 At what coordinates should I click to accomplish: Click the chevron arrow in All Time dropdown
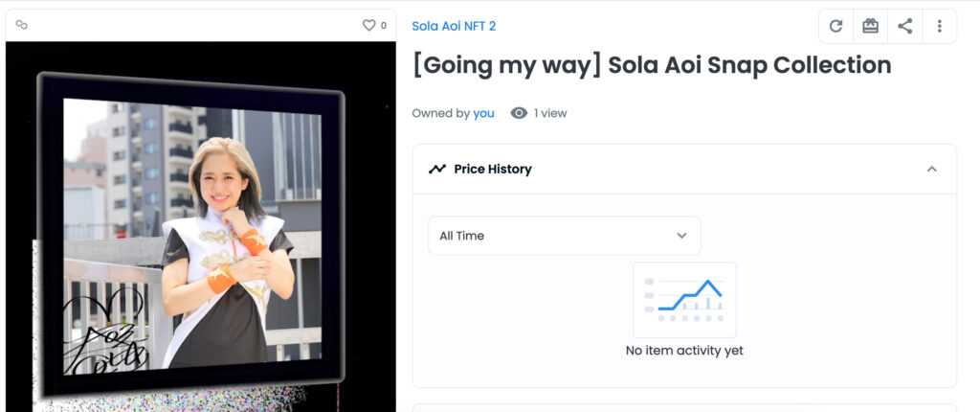(x=681, y=236)
